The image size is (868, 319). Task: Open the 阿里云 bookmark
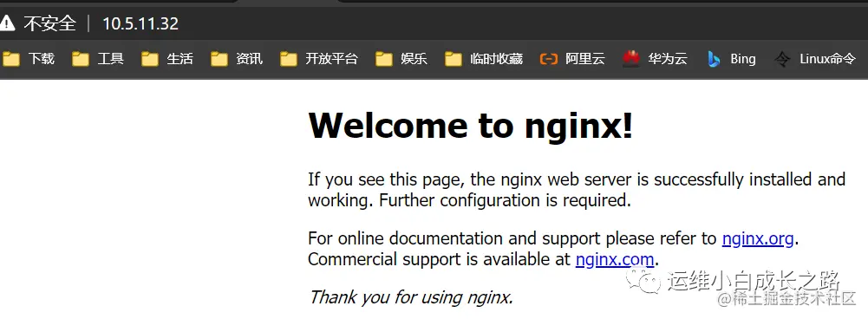click(572, 58)
